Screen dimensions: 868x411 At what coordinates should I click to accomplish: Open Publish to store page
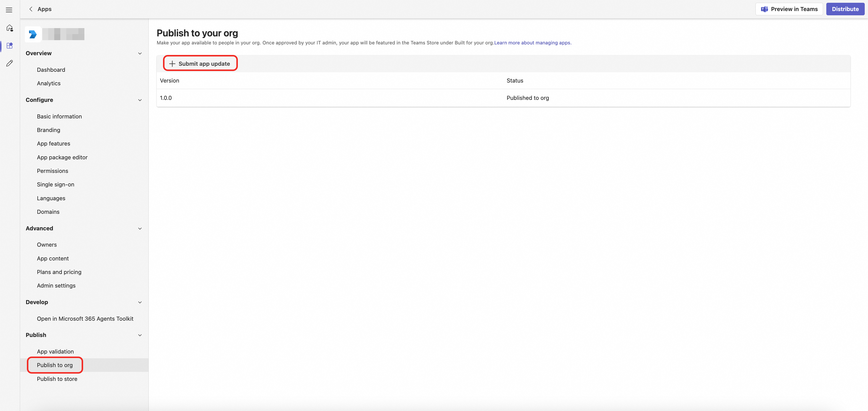pos(57,379)
